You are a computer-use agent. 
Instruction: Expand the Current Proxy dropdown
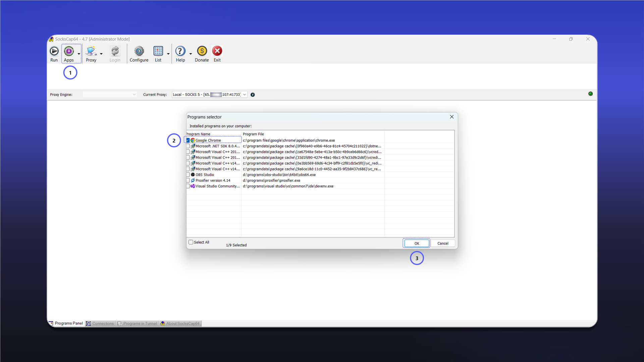coord(245,95)
